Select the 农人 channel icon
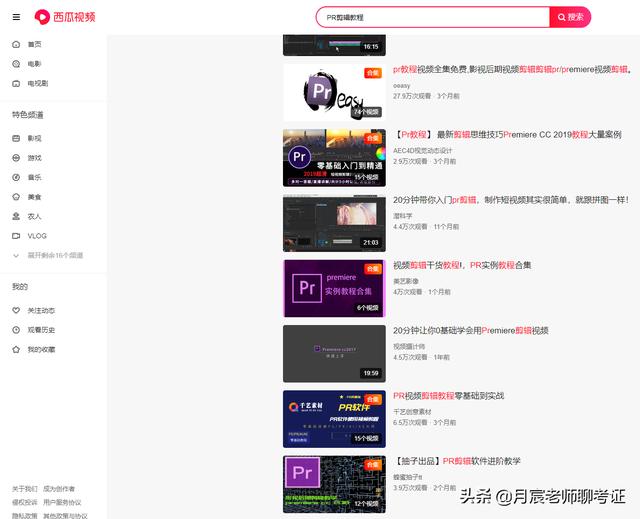This screenshot has height=519, width=640. (16, 216)
